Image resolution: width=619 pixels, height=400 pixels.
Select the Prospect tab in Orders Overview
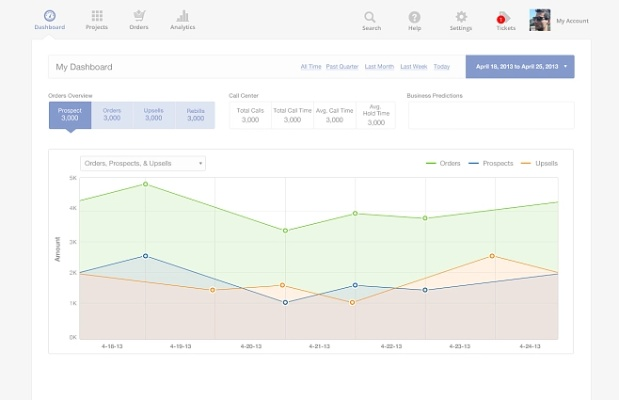tap(70, 114)
